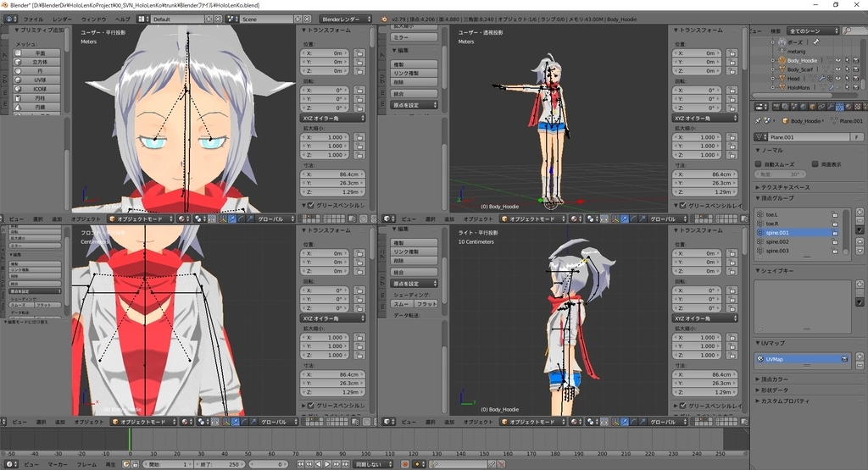
Task: Open the ヘルプ menu
Action: (122, 19)
